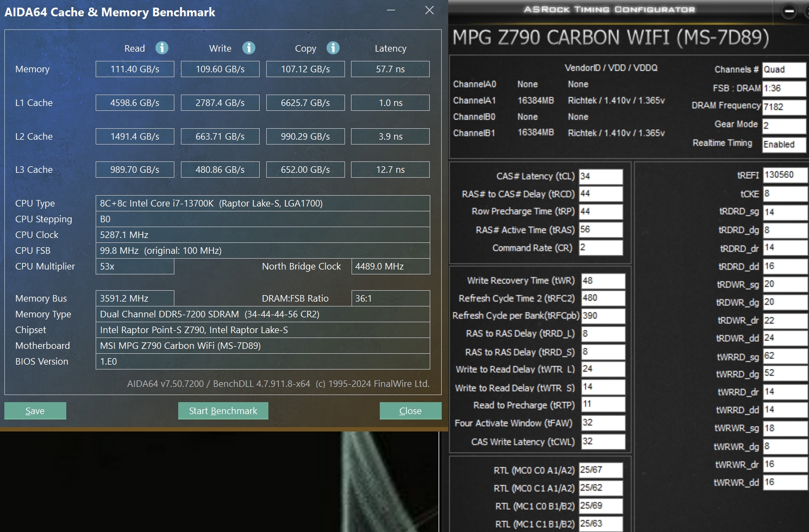Select the L2 Cache Read value 1491.4 GB/s

pyautogui.click(x=135, y=136)
